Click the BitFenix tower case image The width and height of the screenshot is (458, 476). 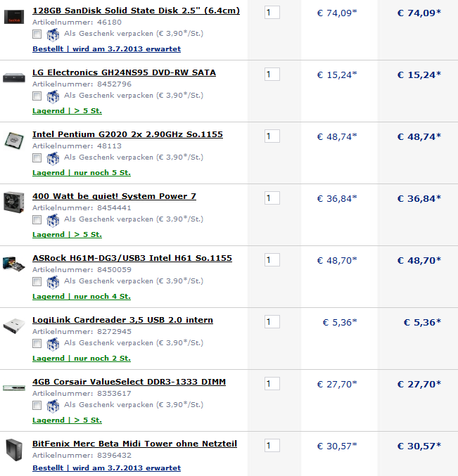(x=14, y=450)
